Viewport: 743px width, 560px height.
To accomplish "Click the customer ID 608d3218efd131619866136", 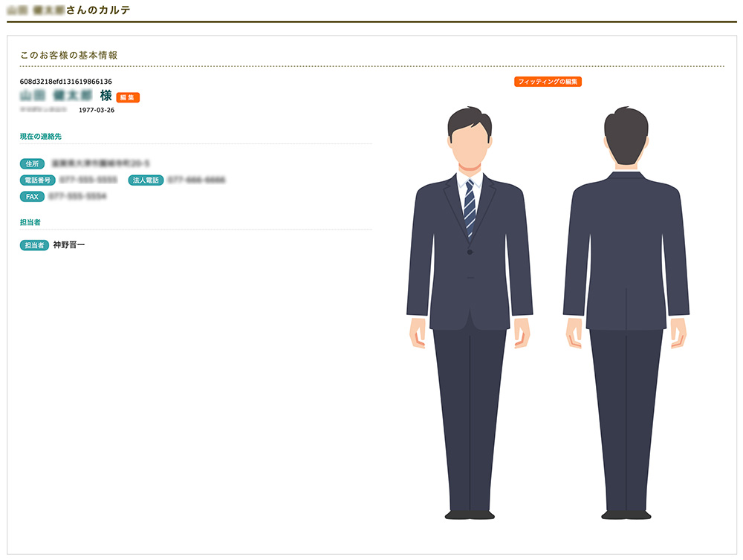I will tap(66, 82).
